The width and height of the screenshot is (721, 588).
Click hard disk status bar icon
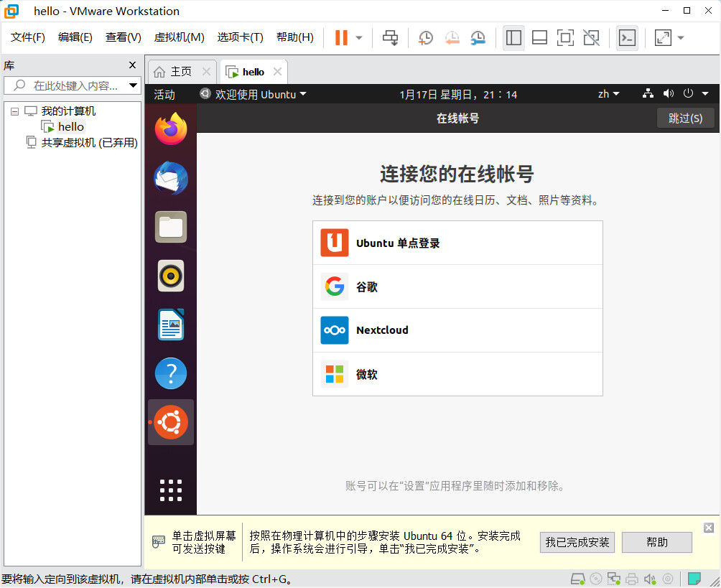click(x=577, y=579)
